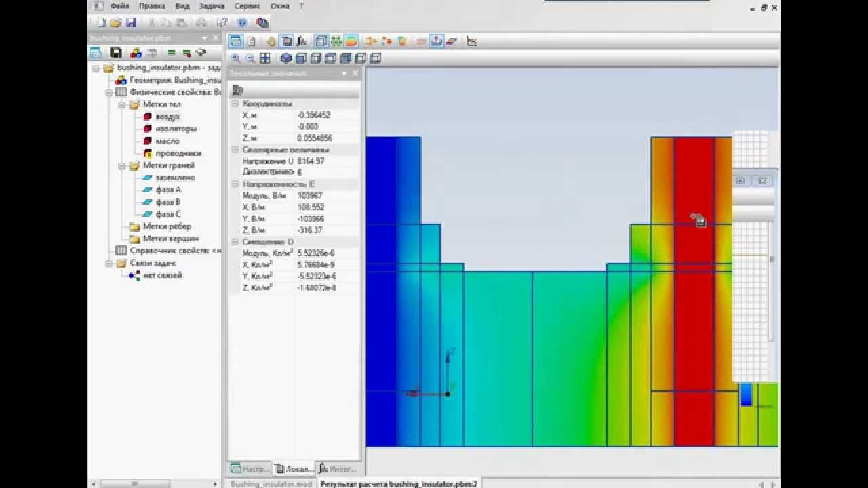Click the E Модуль value 103967
This screenshot has width=868, height=488.
click(310, 196)
